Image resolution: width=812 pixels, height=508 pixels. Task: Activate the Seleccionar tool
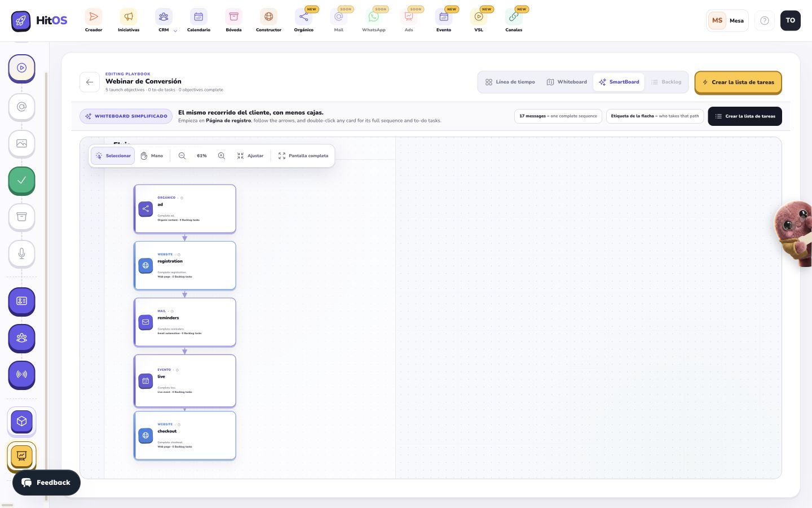click(113, 156)
